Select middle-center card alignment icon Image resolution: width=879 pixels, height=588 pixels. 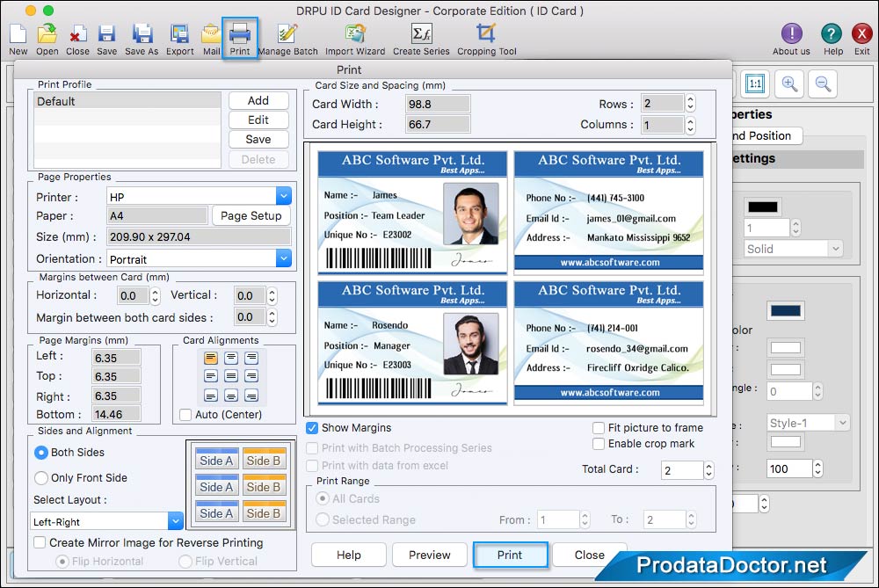[231, 376]
